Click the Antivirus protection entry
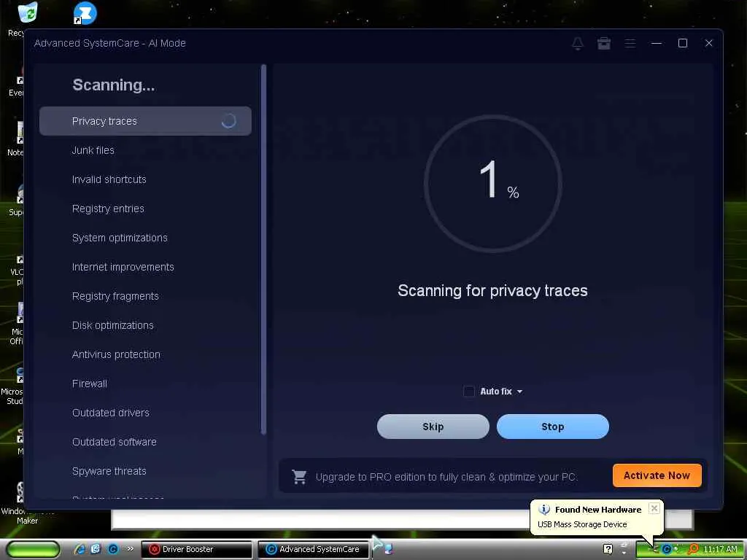This screenshot has height=560, width=747. click(145, 354)
